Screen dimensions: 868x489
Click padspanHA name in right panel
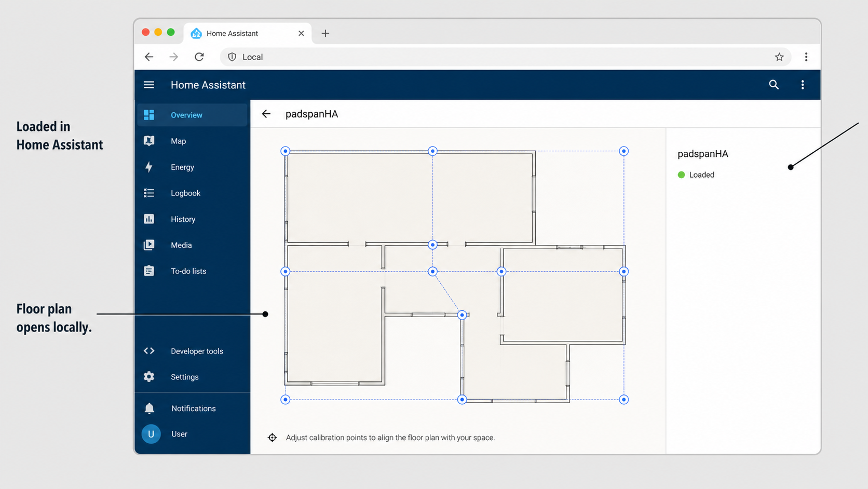(703, 154)
